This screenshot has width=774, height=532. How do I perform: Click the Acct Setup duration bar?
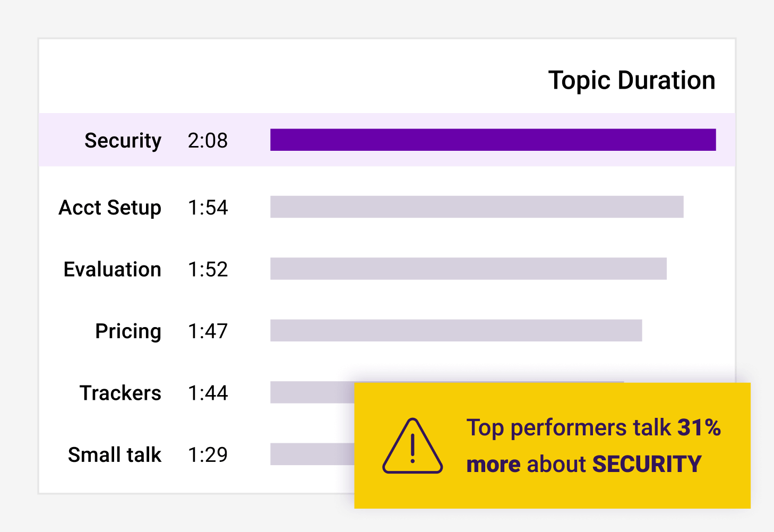click(477, 207)
